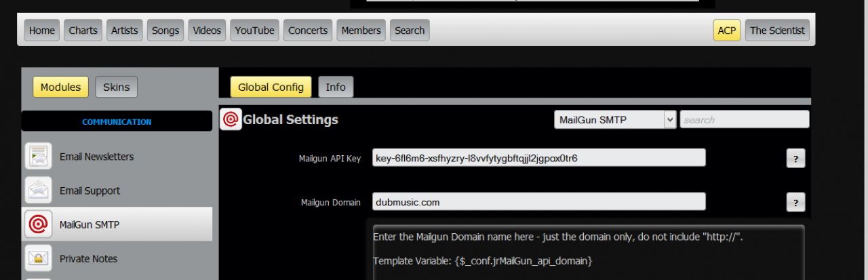Show help for Mailgun Domain

[x=795, y=202]
